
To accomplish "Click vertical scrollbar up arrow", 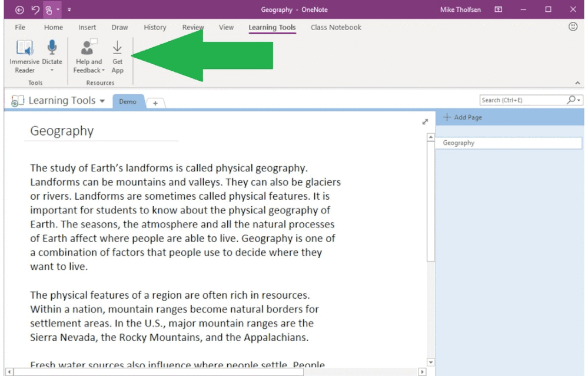I will point(431,137).
